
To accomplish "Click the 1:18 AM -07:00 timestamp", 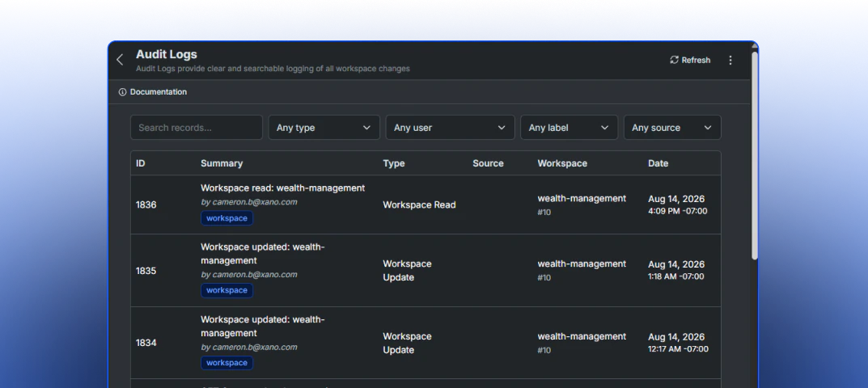I will tap(676, 276).
